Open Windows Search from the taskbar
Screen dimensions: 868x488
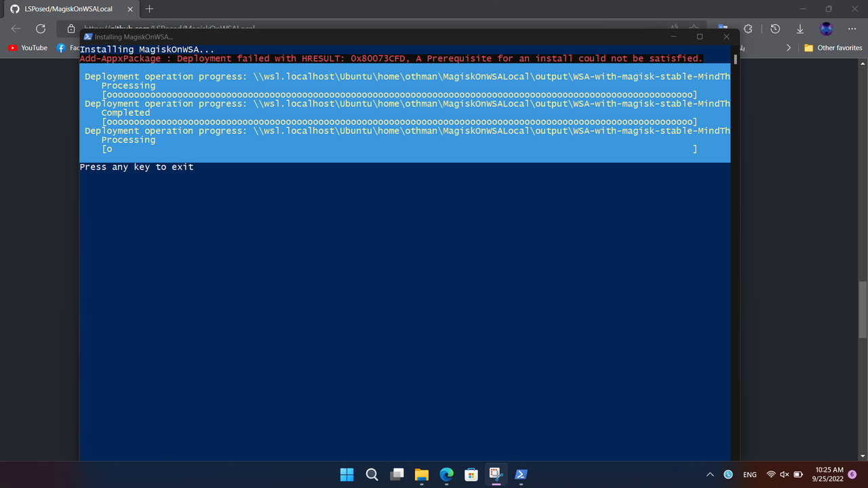[x=372, y=474]
